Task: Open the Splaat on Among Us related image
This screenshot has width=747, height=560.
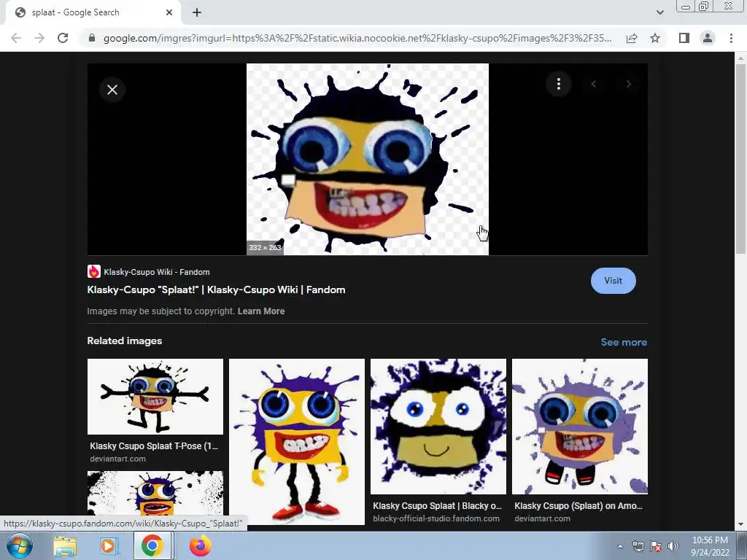Action: pyautogui.click(x=580, y=426)
